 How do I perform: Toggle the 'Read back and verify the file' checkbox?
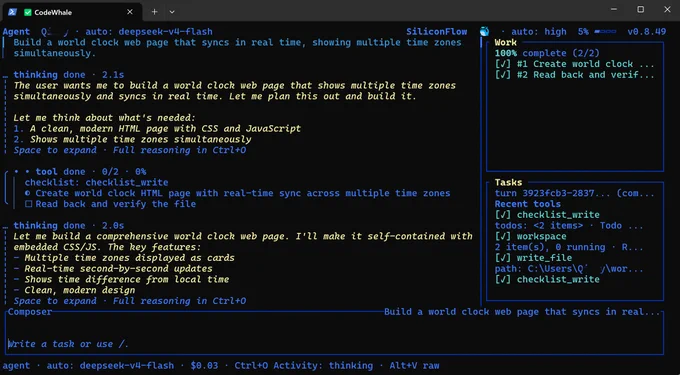29,204
